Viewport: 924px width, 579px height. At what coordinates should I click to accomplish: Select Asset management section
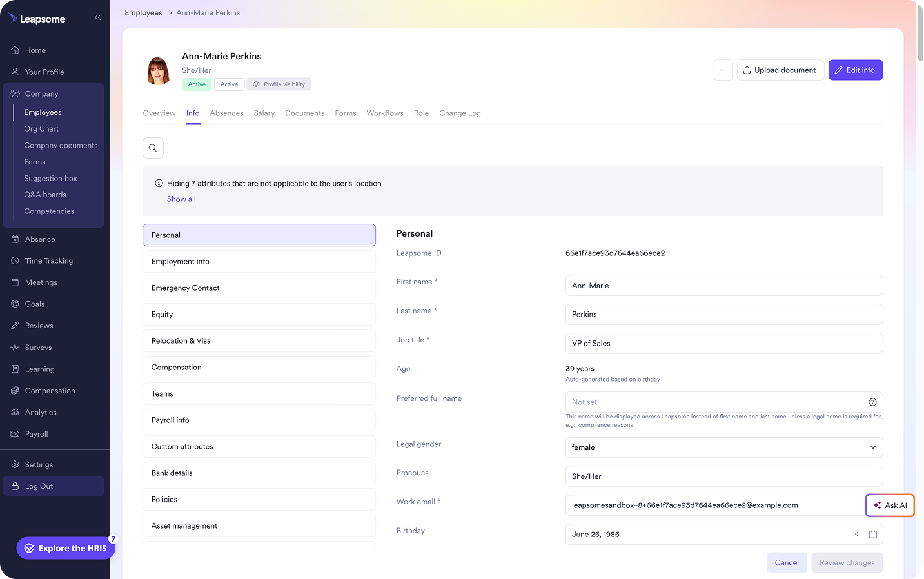(259, 526)
